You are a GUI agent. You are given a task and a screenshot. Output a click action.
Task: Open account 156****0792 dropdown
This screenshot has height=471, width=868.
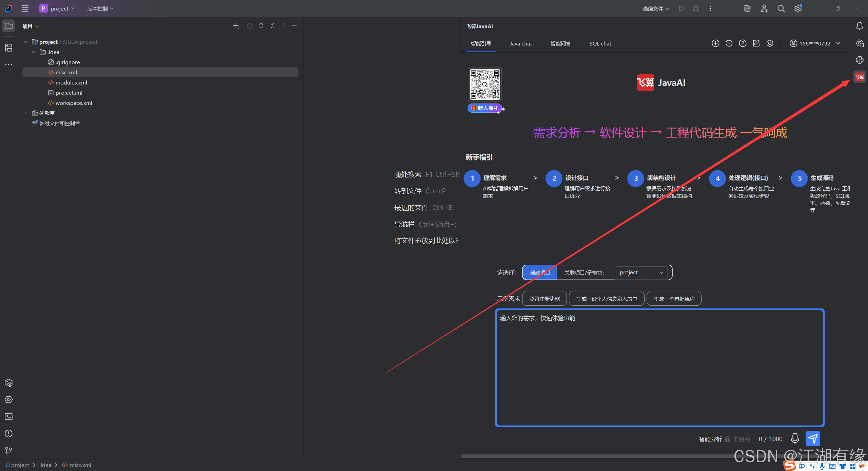coord(815,43)
